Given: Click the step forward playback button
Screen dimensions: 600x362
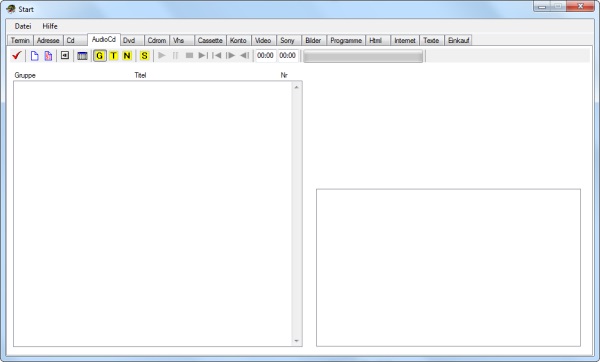Looking at the screenshot, I should 230,55.
